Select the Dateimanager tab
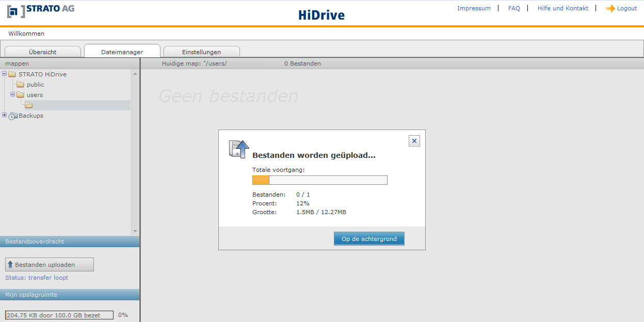 click(122, 52)
